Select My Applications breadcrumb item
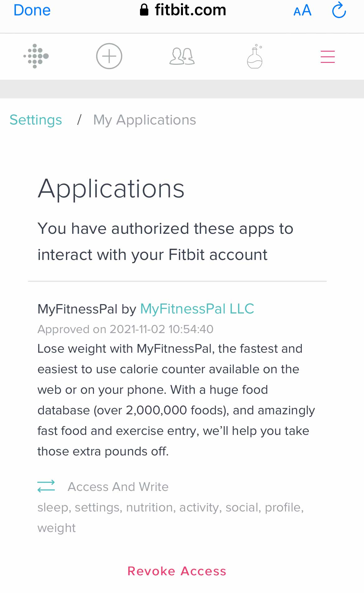The image size is (364, 593). click(144, 120)
